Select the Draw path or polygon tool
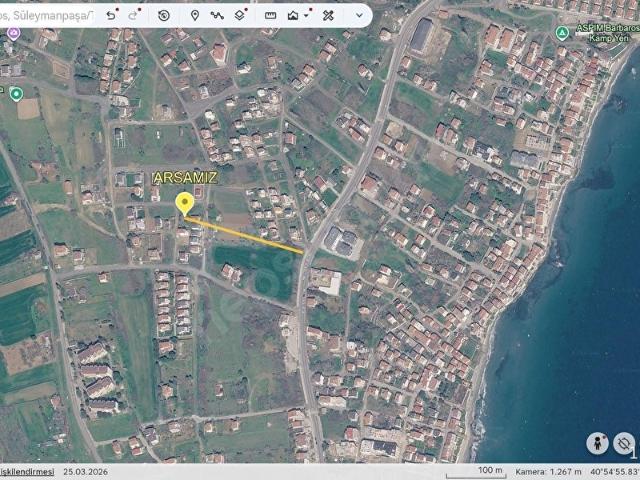Screen dimensions: 640x480 point(217,16)
